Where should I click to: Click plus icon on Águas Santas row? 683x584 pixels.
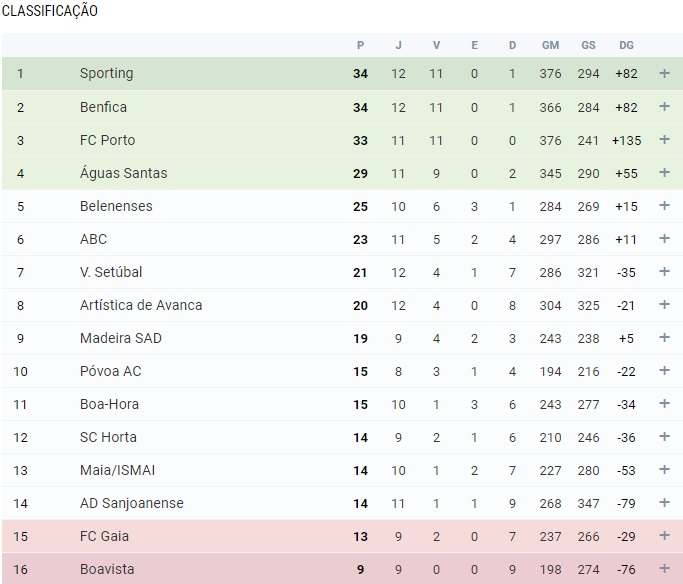(664, 173)
